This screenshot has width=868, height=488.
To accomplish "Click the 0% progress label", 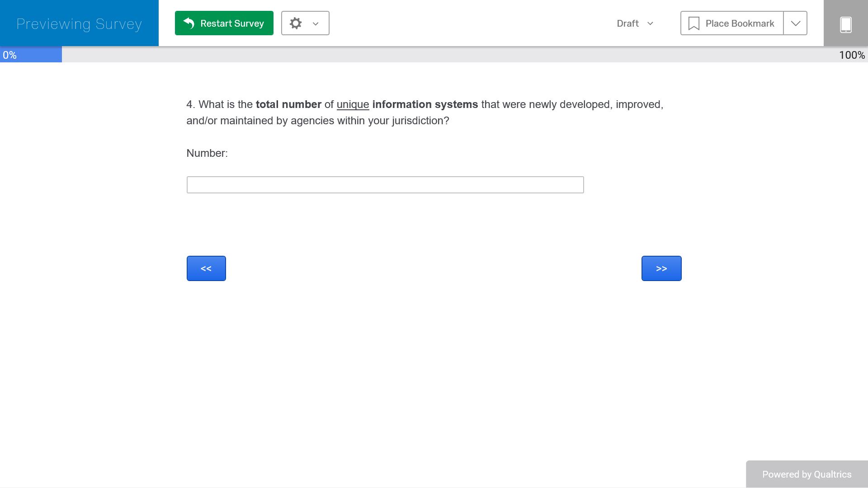I will (9, 55).
